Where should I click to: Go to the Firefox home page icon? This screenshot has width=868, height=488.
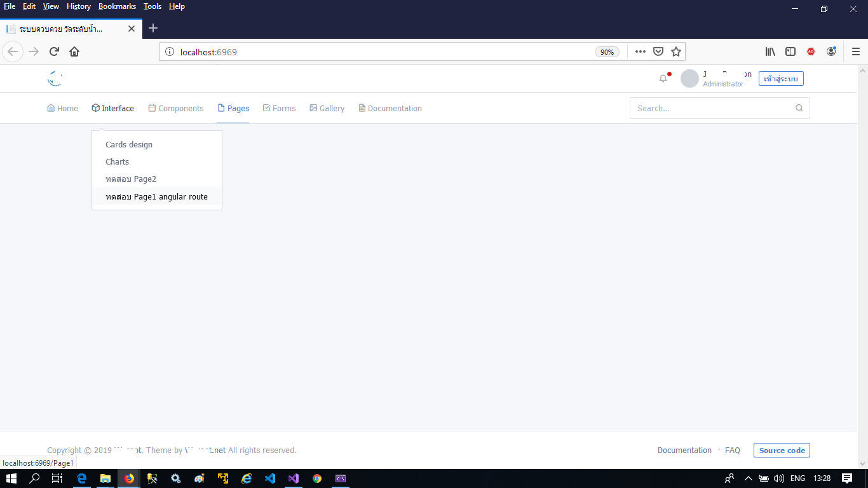pos(74,51)
